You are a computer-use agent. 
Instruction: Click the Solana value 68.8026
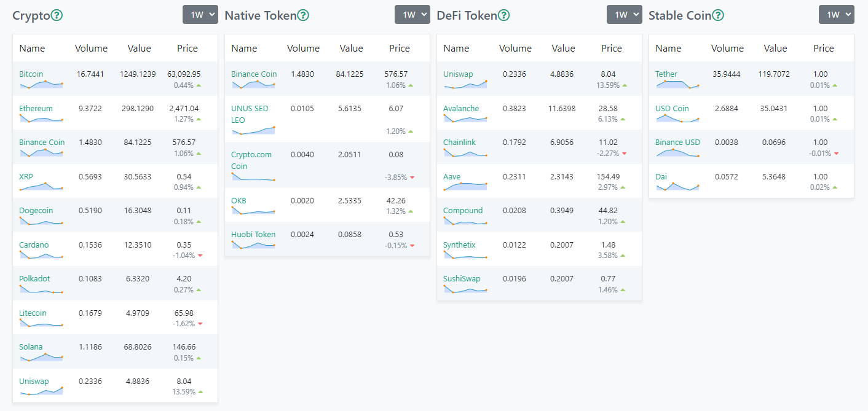coord(138,346)
